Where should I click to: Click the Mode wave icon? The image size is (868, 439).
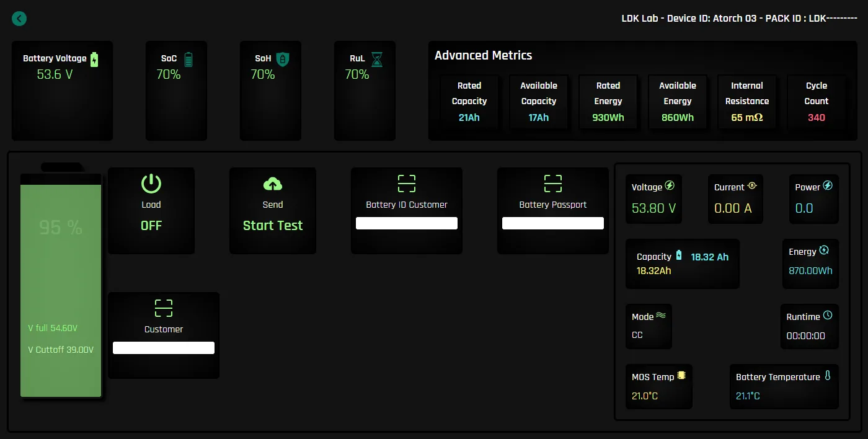[x=661, y=315]
